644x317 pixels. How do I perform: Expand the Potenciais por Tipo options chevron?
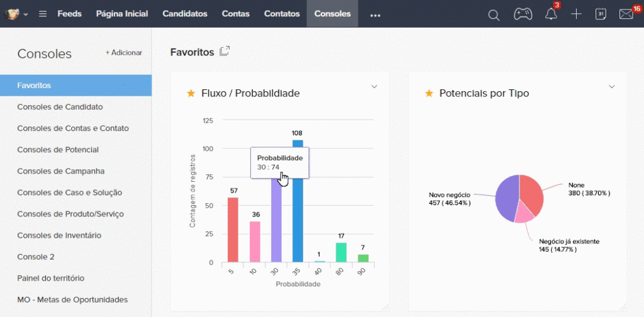(611, 86)
